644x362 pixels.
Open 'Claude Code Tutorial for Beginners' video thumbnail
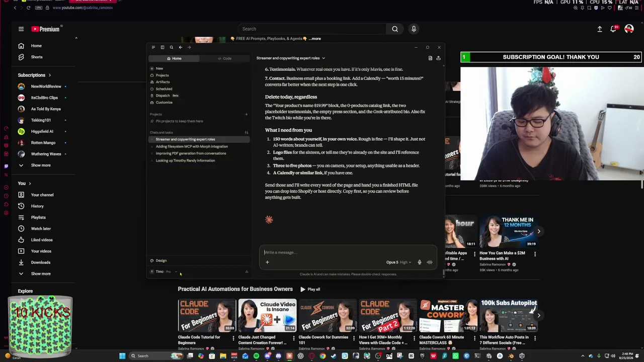tap(207, 315)
